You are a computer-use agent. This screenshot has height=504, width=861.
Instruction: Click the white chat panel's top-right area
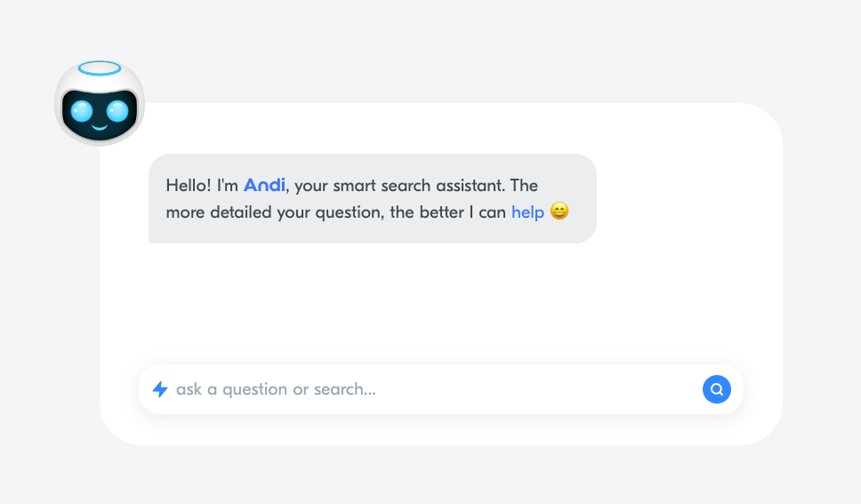729,142
